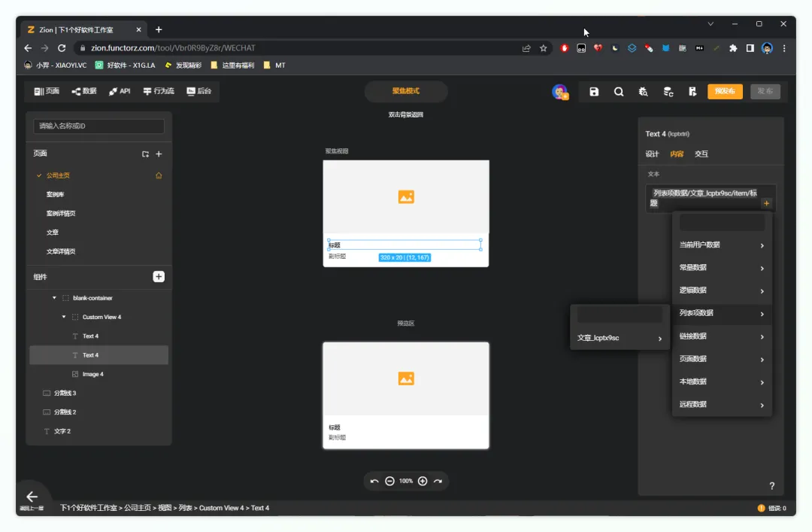The image size is (812, 532).
Task: Expand 本地数据 submenu
Action: pos(722,382)
